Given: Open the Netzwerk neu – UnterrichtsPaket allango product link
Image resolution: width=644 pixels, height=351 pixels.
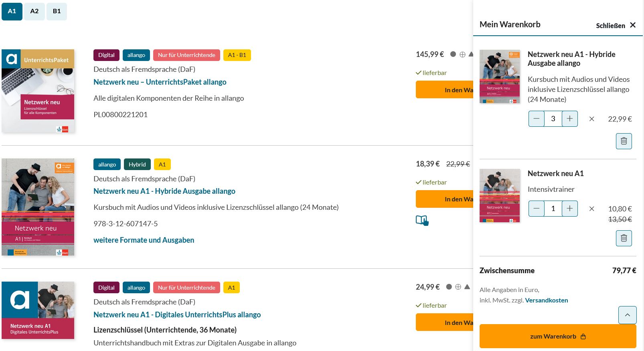Looking at the screenshot, I should [160, 82].
